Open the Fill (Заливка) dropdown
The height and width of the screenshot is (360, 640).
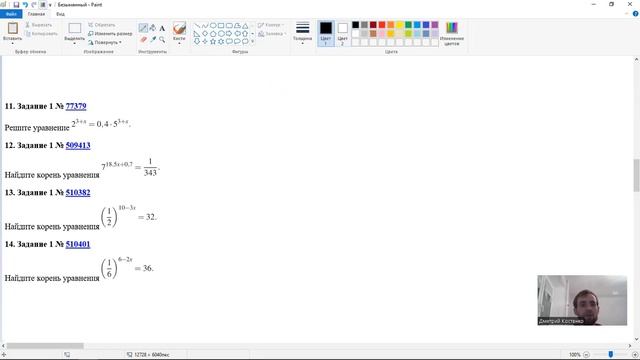click(x=272, y=33)
